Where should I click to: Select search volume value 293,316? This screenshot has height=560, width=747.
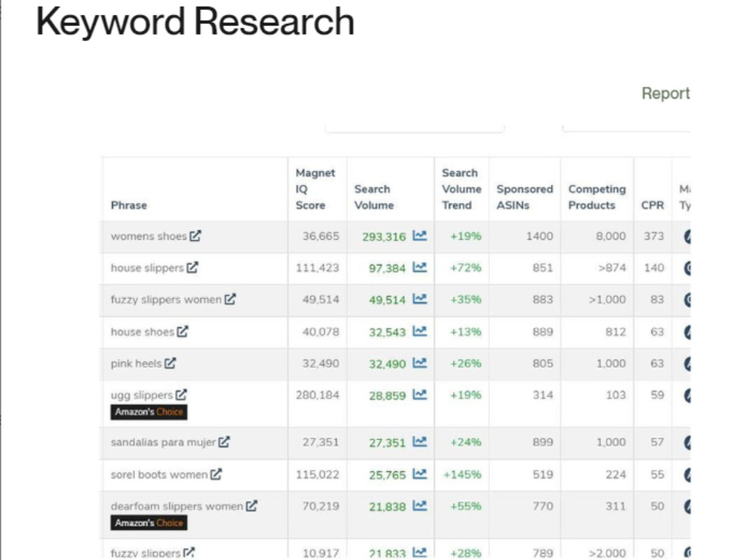tap(384, 237)
